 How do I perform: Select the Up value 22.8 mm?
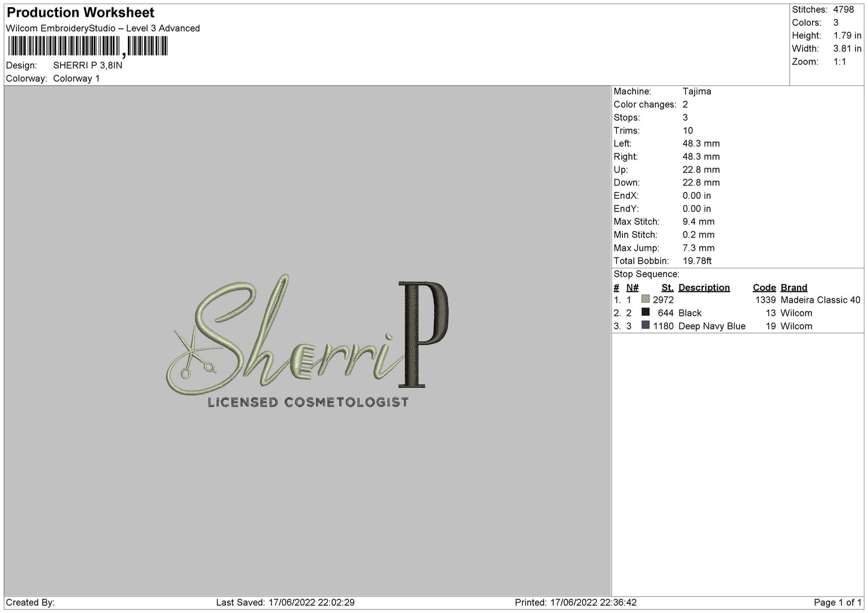coord(701,170)
